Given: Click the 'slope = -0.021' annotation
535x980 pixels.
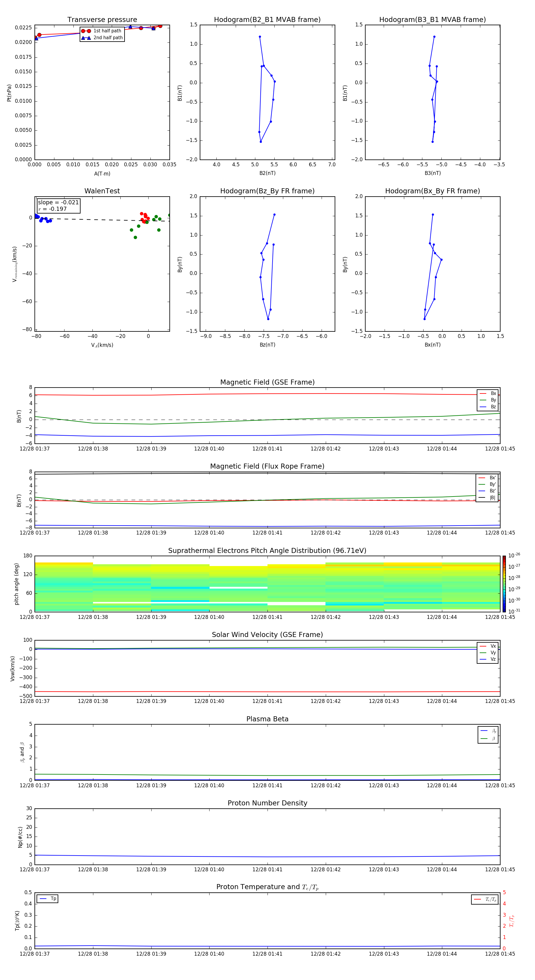Looking at the screenshot, I should click(58, 203).
